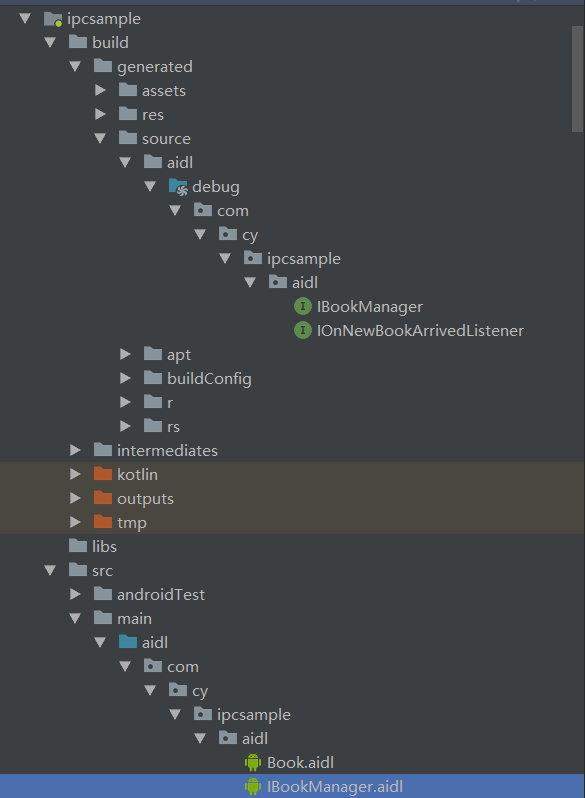The width and height of the screenshot is (585, 798).
Task: Click the orange outputs folder icon
Action: point(103,497)
